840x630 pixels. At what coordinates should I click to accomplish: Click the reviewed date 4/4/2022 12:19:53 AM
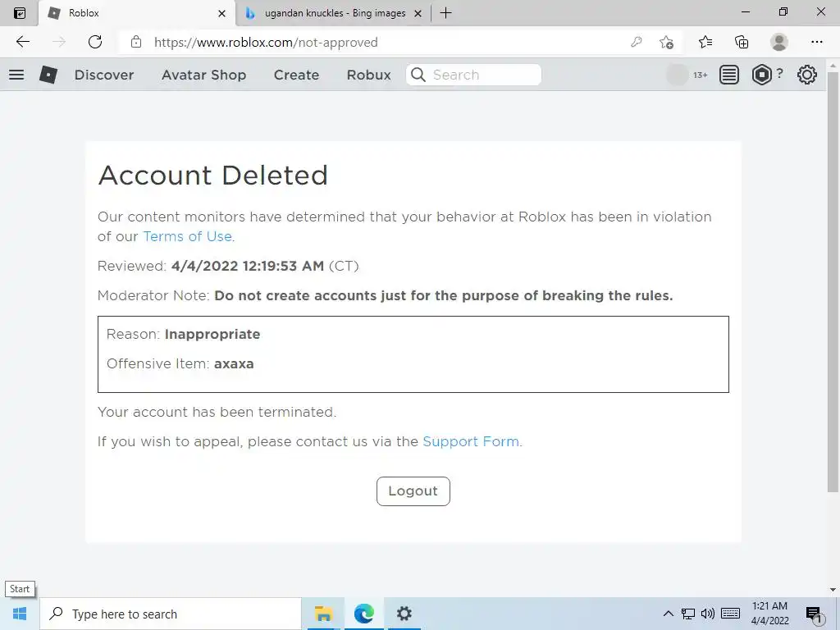click(248, 266)
